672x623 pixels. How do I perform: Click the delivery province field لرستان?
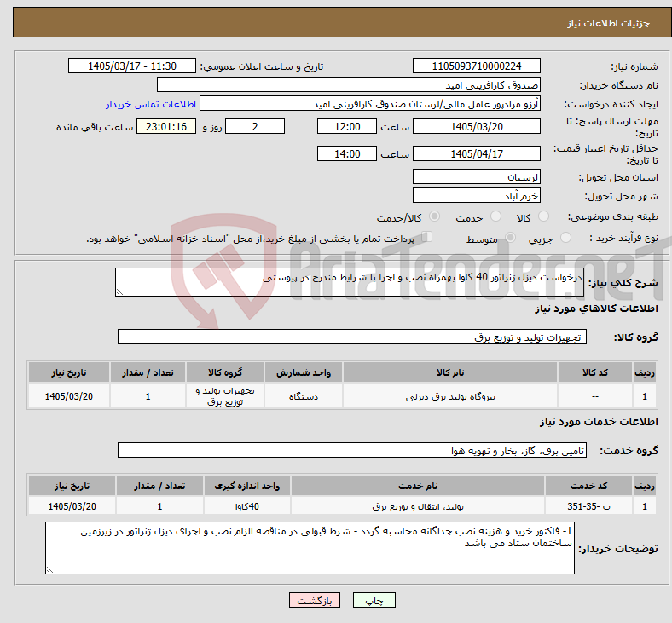[477, 176]
